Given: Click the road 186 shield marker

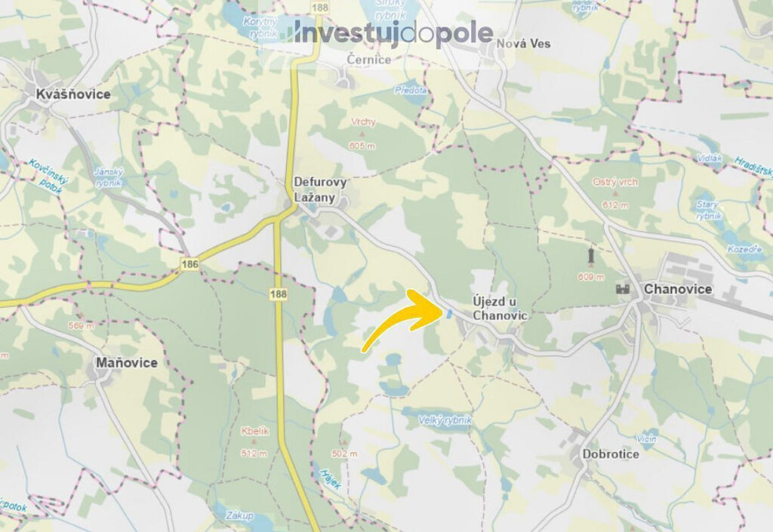Looking at the screenshot, I should click(x=189, y=264).
